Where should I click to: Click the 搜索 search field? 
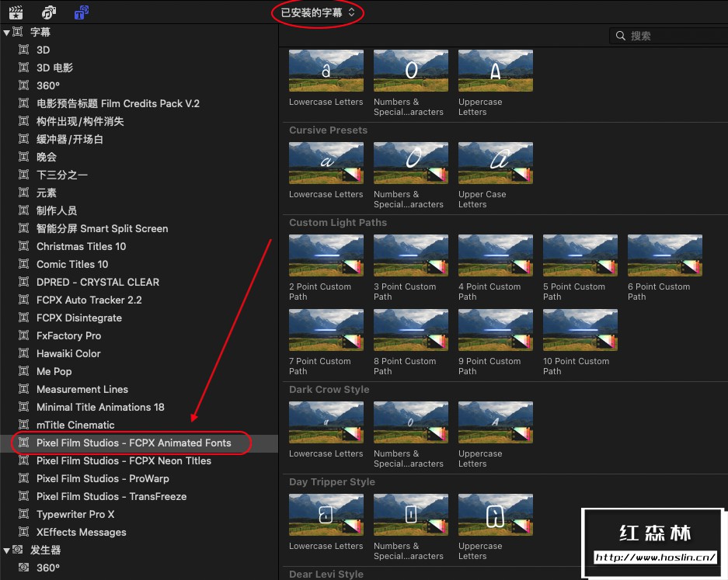[x=669, y=36]
